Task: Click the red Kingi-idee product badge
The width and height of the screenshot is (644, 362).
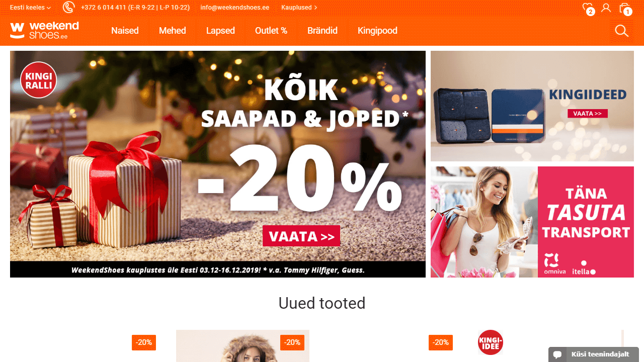Action: pos(491,342)
